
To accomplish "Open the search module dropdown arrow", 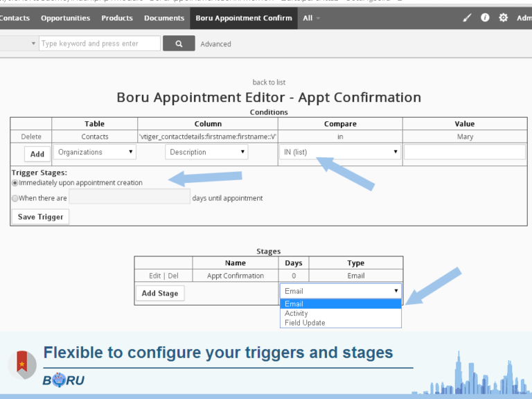I will [x=33, y=44].
